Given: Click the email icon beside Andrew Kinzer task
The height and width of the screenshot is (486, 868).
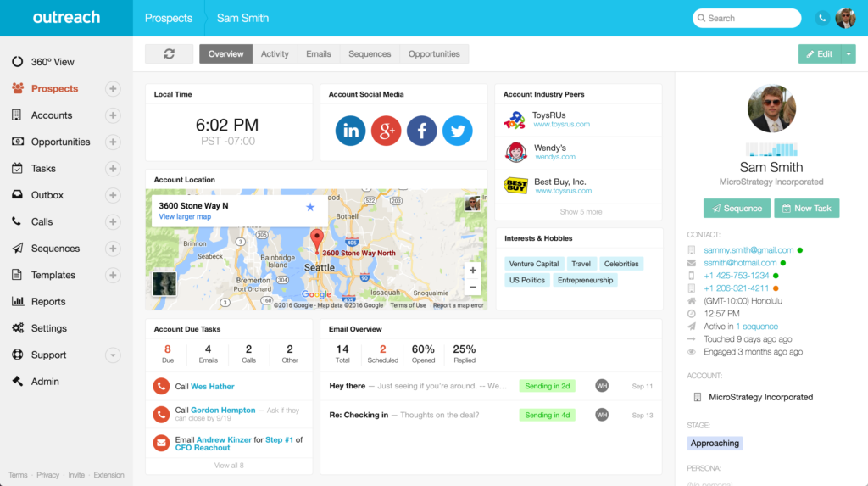Looking at the screenshot, I should pos(161,443).
